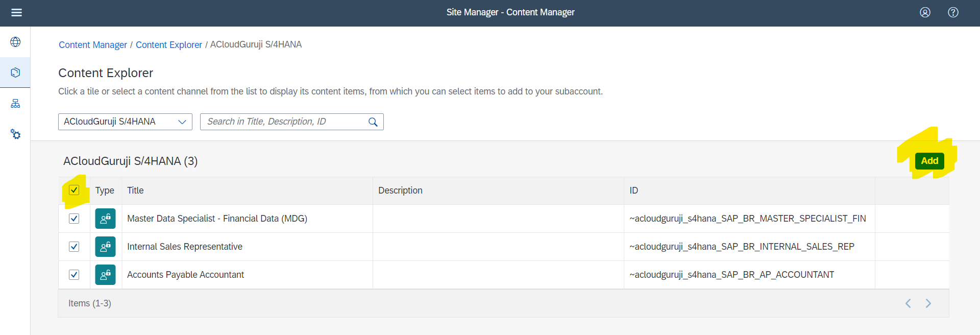Open Settings gear icon in sidebar
Image resolution: width=980 pixels, height=335 pixels.
(x=15, y=134)
